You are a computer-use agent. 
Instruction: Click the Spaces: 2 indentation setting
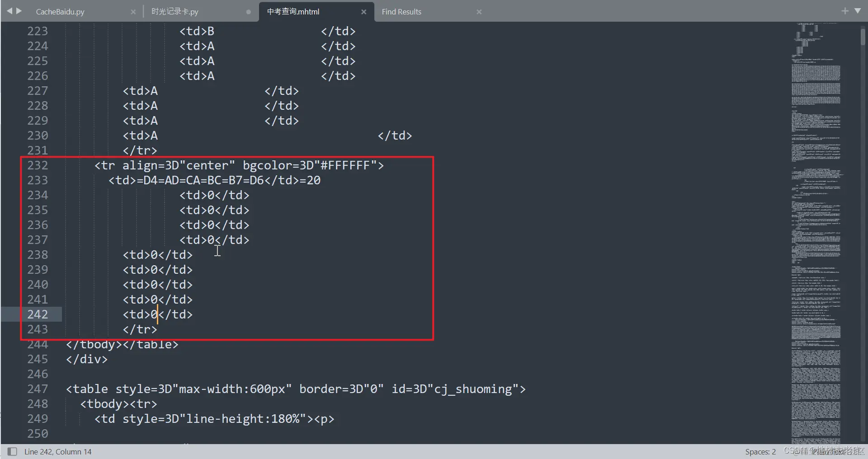760,451
